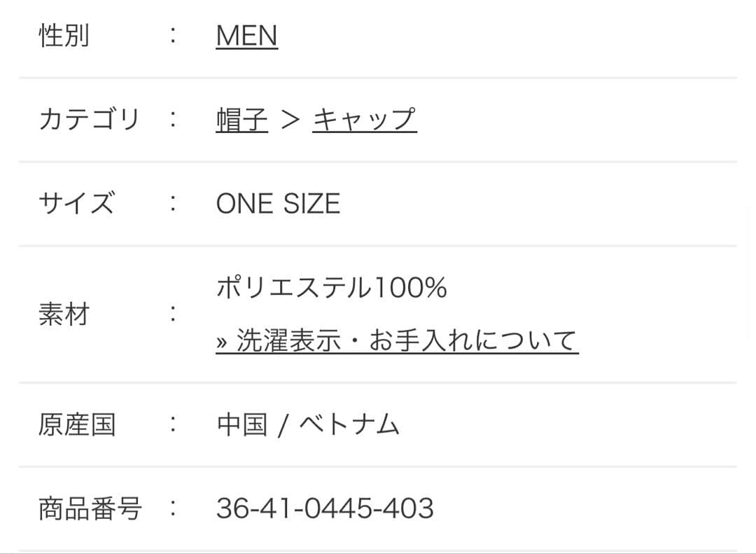Click the > separator between 帽子 and キャップ
The height and width of the screenshot is (554, 756).
point(290,120)
